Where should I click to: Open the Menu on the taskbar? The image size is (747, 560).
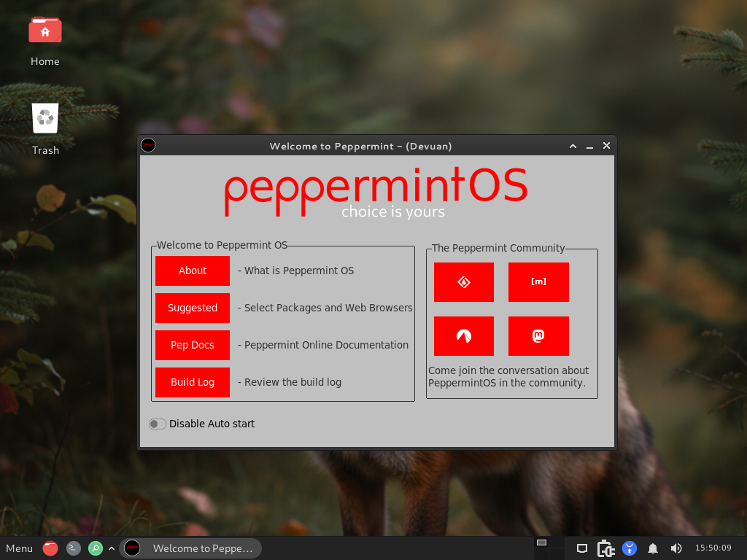[x=19, y=548]
